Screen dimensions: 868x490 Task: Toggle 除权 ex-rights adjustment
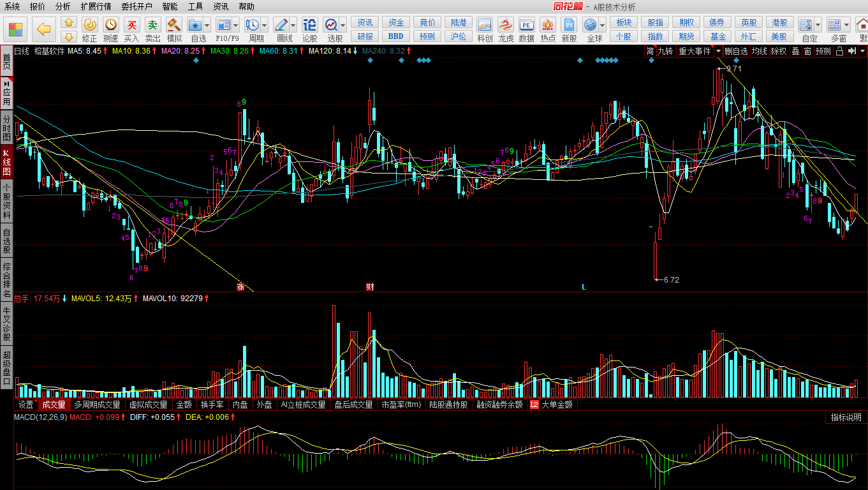(779, 51)
